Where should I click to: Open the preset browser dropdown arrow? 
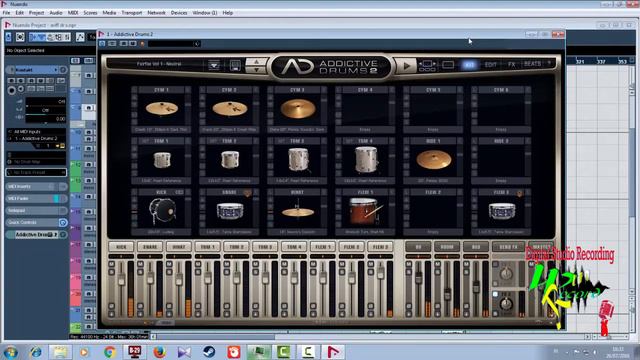[214, 65]
